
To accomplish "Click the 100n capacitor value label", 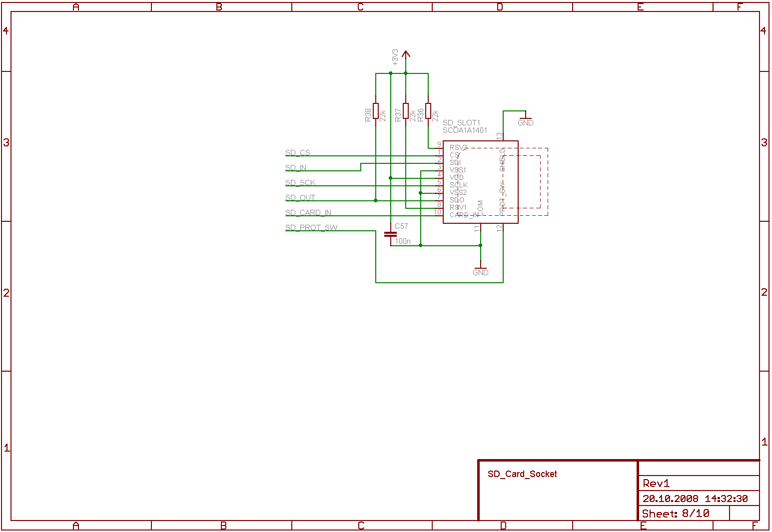I will (x=403, y=241).
